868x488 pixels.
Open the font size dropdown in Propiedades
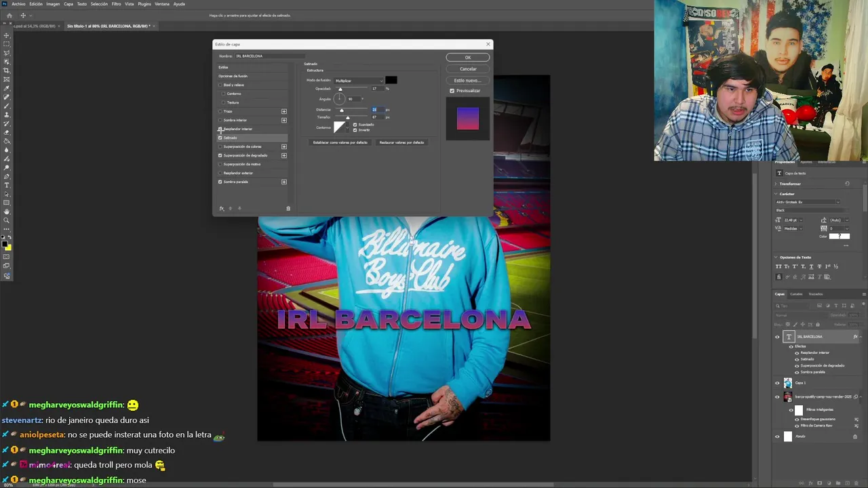[x=801, y=220]
